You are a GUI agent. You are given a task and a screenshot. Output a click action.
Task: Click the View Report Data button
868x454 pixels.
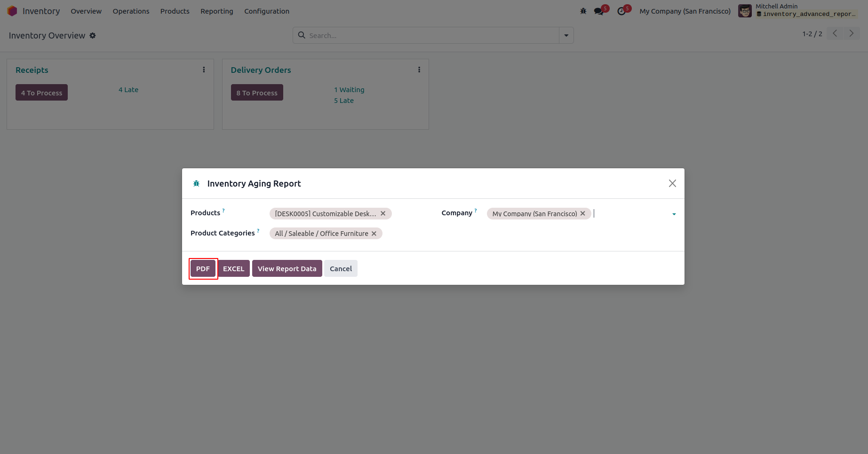point(287,269)
